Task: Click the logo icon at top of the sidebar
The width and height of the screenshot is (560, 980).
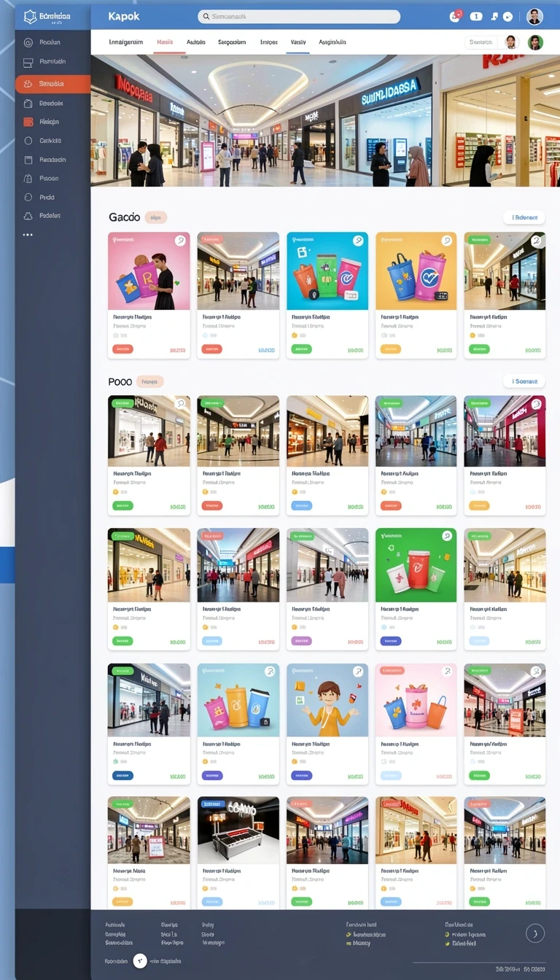Action: coord(30,16)
